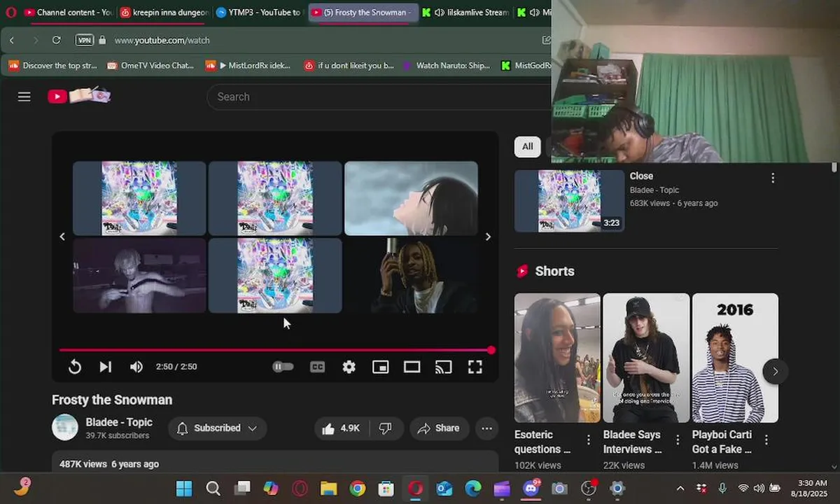840x504 pixels.
Task: Open Windows Start menu
Action: tap(184, 488)
